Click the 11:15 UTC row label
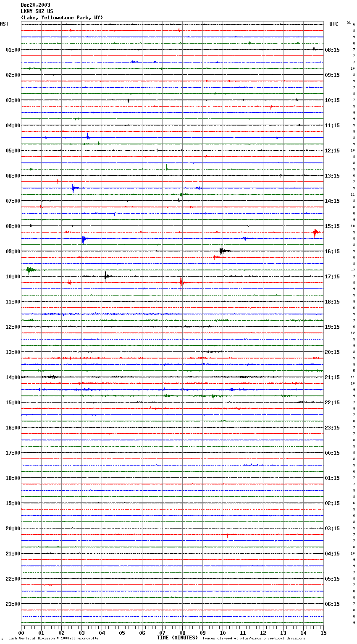The width and height of the screenshot is (357, 644). 332,126
